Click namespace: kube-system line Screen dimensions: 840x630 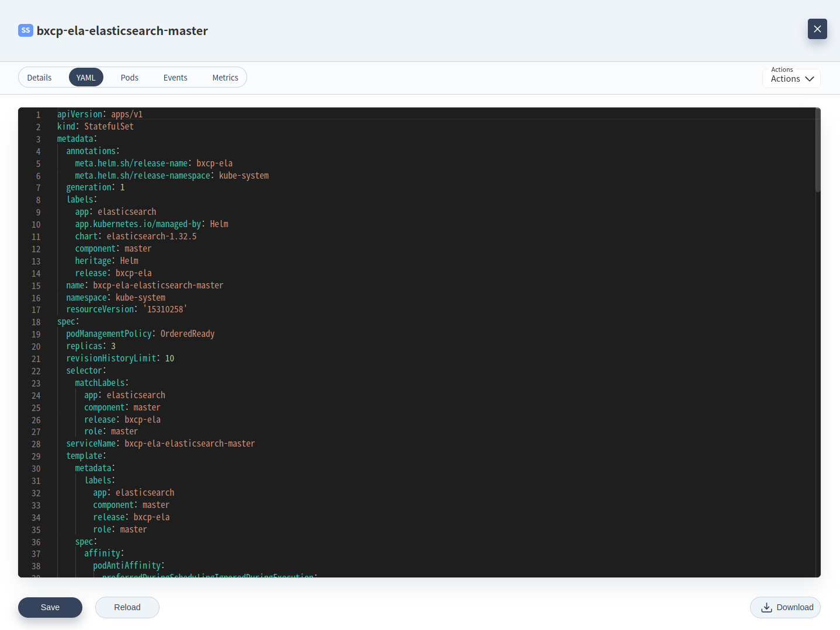pyautogui.click(x=116, y=298)
